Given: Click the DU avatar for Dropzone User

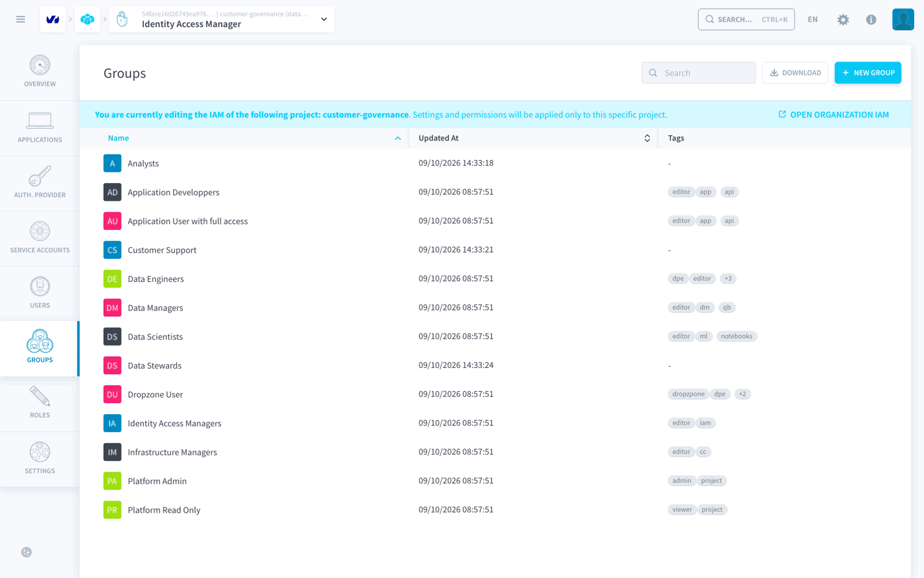Looking at the screenshot, I should pyautogui.click(x=112, y=394).
